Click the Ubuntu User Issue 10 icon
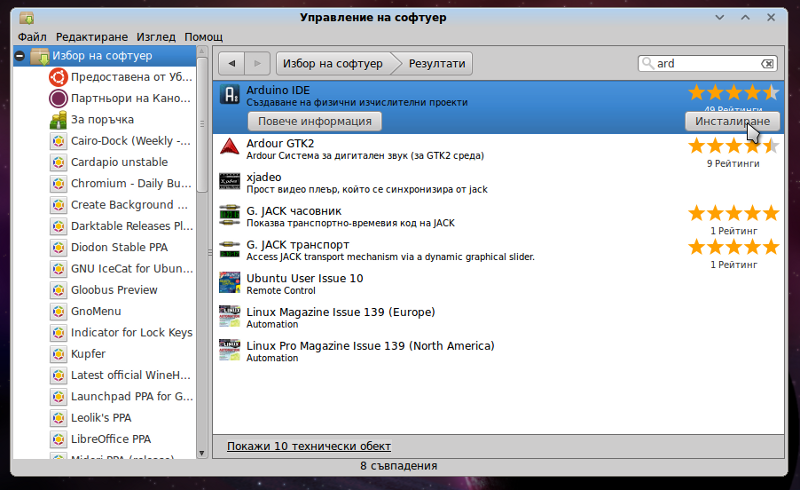 click(230, 283)
